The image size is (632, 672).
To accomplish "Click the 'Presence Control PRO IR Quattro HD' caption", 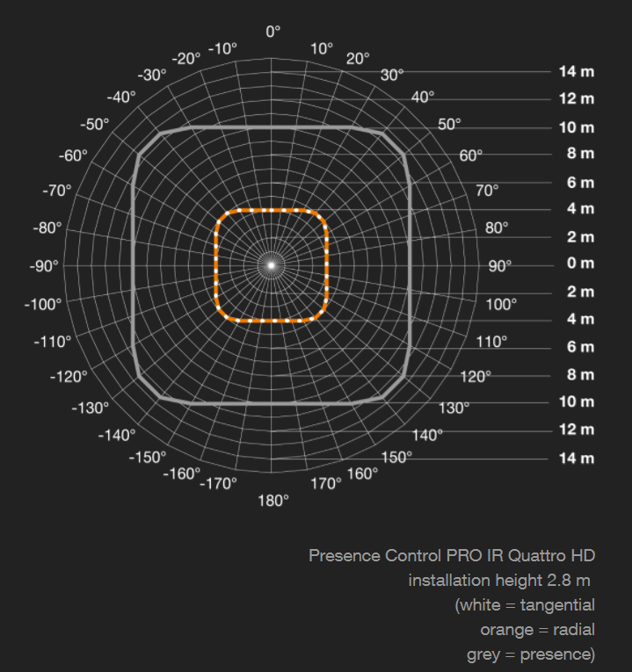I will pyautogui.click(x=451, y=556).
